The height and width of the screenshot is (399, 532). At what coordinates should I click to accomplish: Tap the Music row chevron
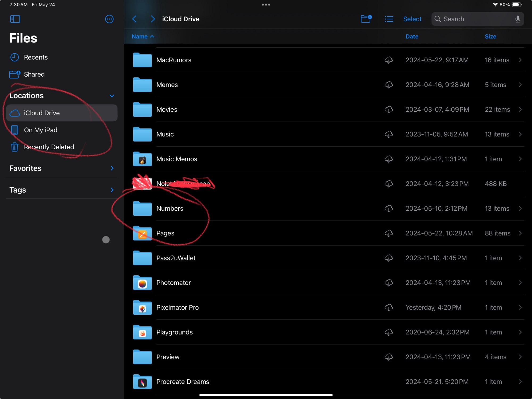point(520,134)
